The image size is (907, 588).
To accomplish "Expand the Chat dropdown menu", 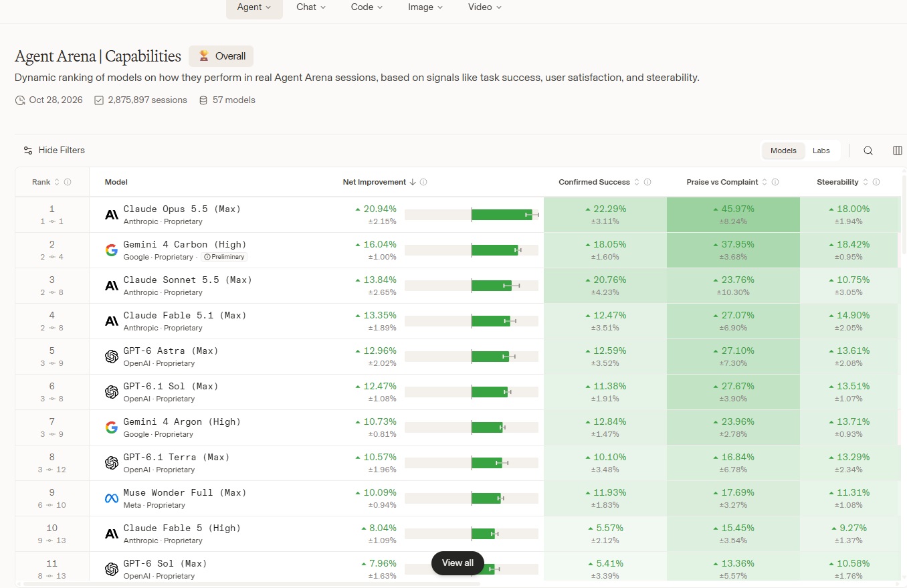I will (311, 7).
